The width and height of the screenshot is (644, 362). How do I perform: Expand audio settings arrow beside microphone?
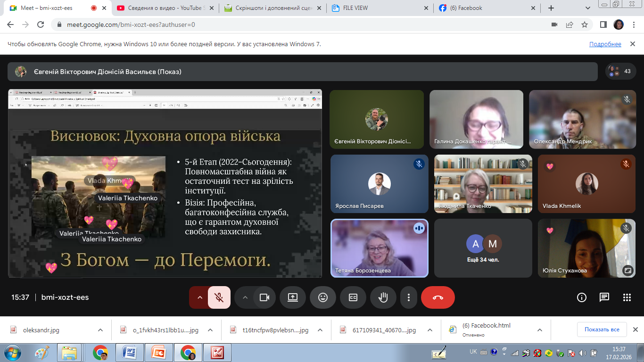click(199, 297)
